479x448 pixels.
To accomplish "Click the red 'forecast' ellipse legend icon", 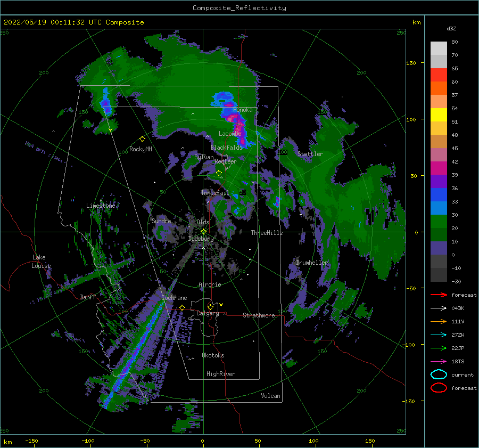I will pos(439,388).
